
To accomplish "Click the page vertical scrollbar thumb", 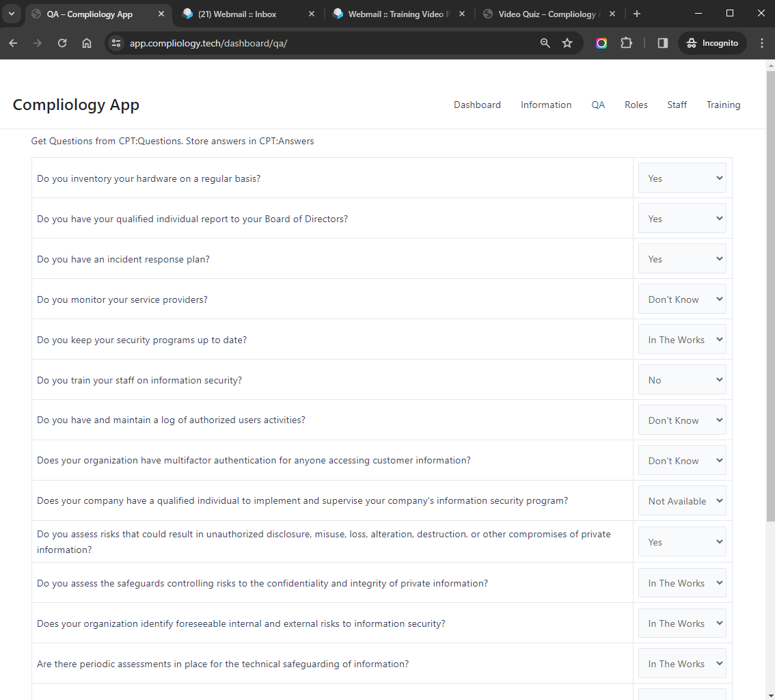I will pos(770,295).
